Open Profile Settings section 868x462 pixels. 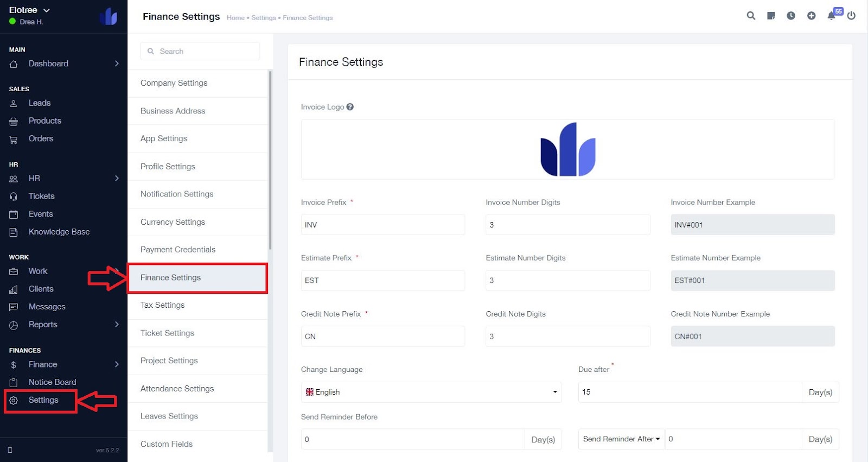coord(198,166)
